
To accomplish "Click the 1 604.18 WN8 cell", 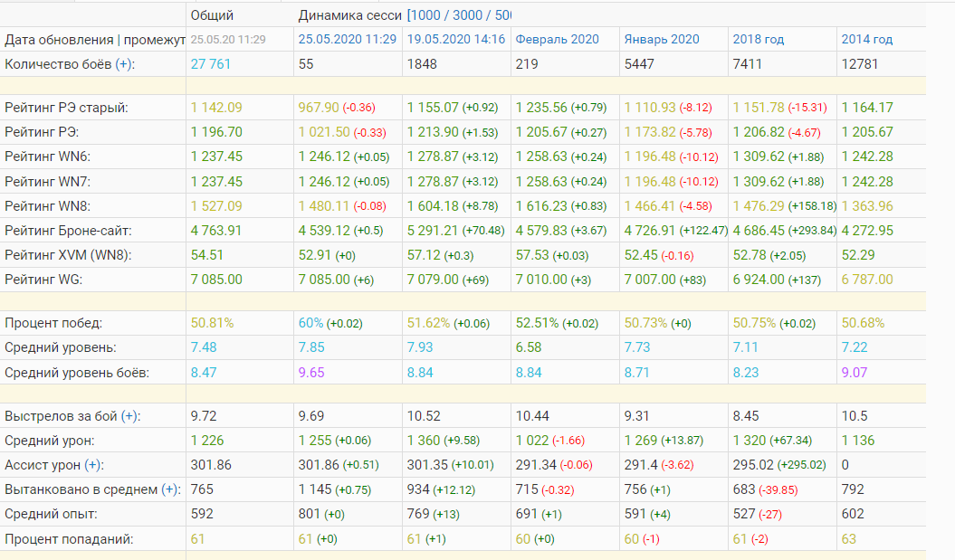I will [433, 205].
